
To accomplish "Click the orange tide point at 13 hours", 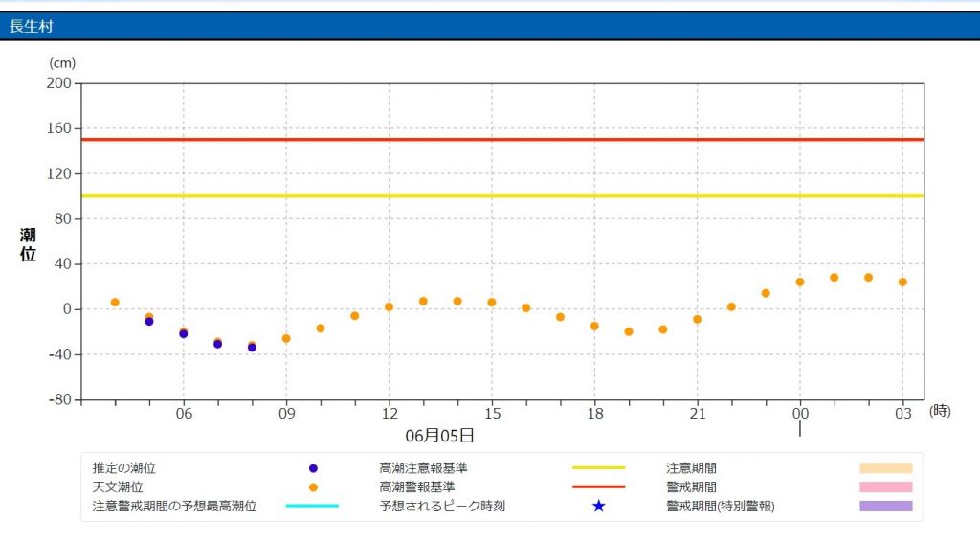I will point(423,302).
